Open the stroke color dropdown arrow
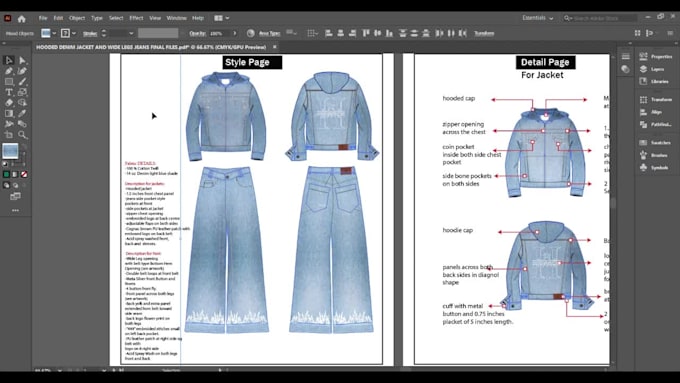Image resolution: width=680 pixels, height=383 pixels. [74, 33]
